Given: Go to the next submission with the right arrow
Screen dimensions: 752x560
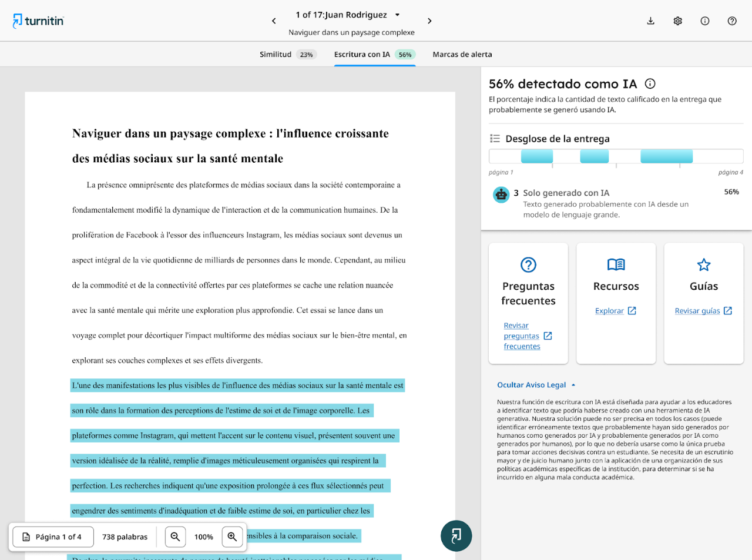Looking at the screenshot, I should point(429,20).
